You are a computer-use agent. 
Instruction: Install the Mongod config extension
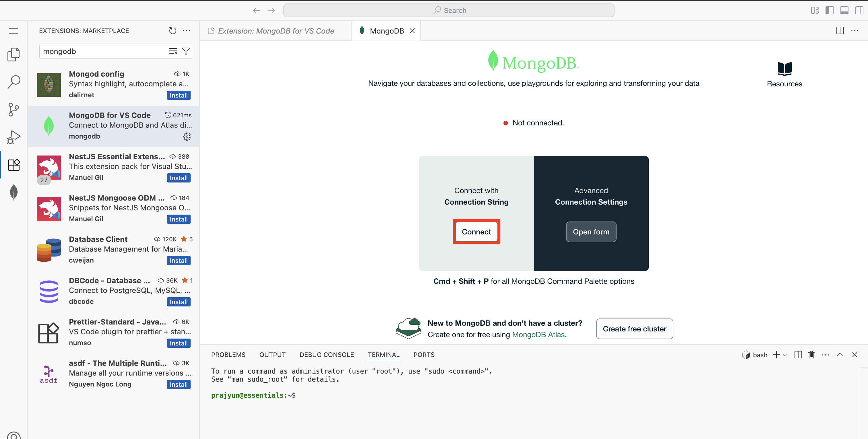coord(179,95)
